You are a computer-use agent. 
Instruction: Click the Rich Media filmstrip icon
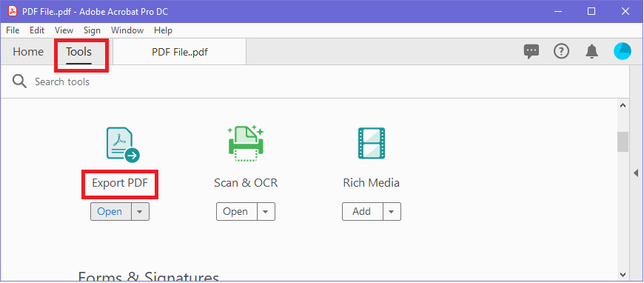click(x=372, y=143)
